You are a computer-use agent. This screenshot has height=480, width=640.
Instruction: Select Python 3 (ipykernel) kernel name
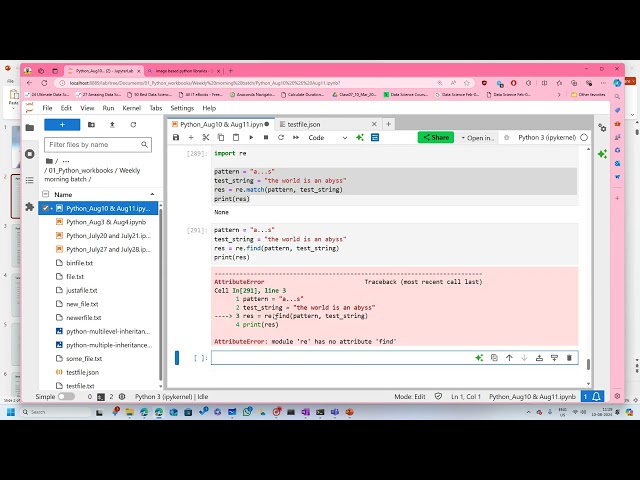(x=547, y=138)
